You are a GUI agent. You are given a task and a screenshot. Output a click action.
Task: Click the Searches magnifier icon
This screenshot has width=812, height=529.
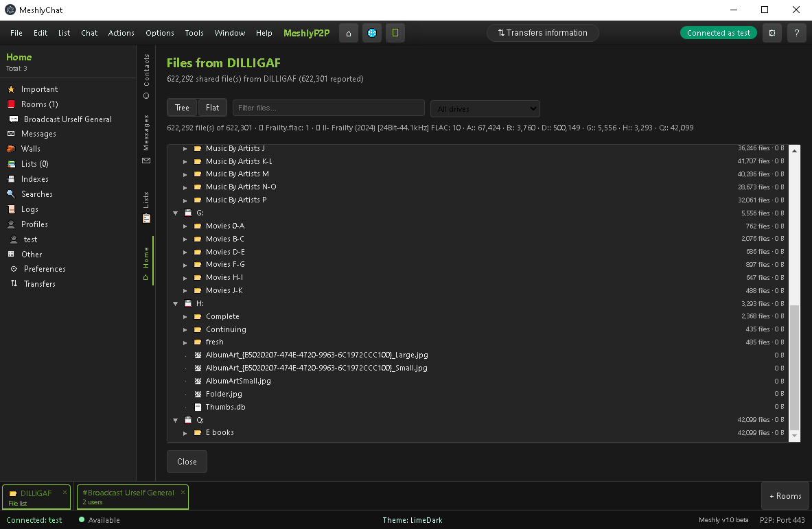click(x=11, y=194)
